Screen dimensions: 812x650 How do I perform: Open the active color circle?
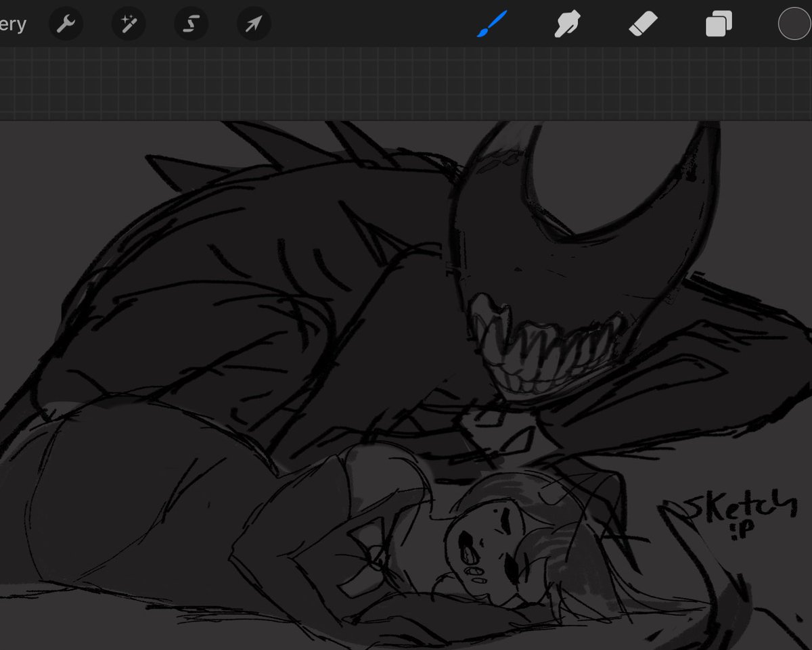coord(794,24)
